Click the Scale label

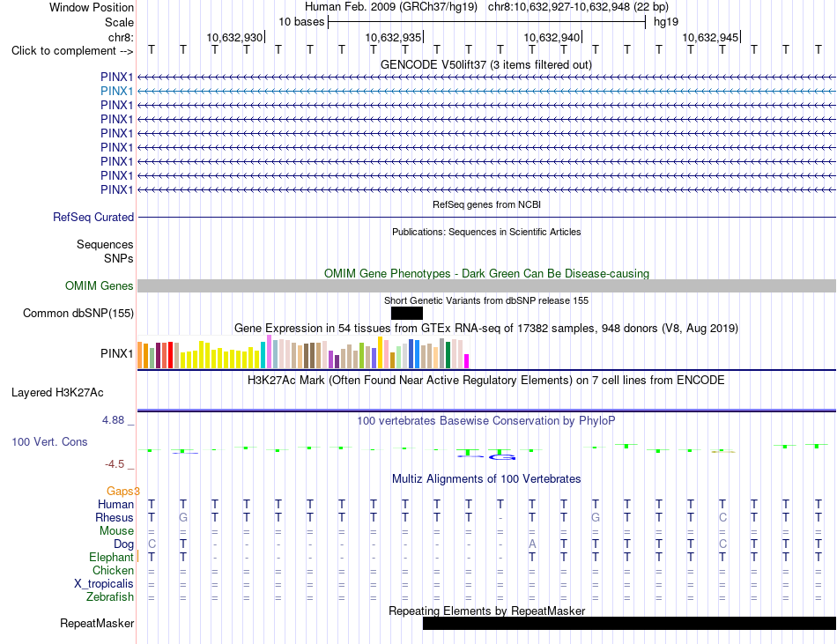pyautogui.click(x=119, y=22)
